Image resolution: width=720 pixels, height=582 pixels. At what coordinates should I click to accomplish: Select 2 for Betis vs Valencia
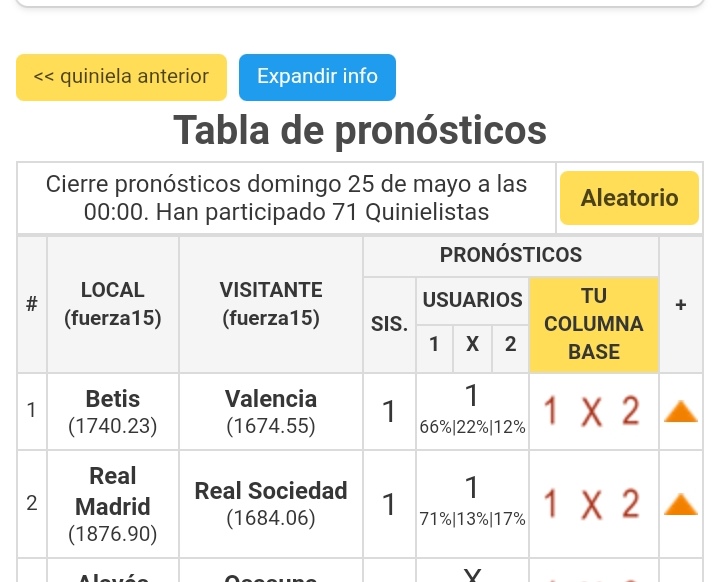[x=631, y=411]
